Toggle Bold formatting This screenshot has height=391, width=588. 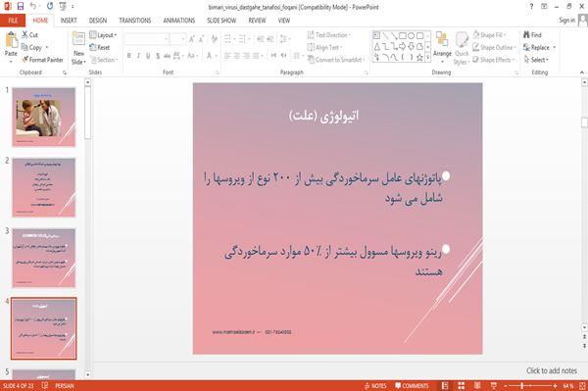pos(129,56)
